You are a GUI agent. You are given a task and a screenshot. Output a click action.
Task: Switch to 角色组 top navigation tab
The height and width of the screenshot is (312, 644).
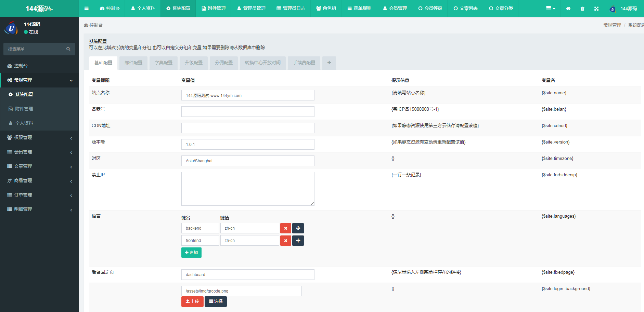tap(326, 9)
